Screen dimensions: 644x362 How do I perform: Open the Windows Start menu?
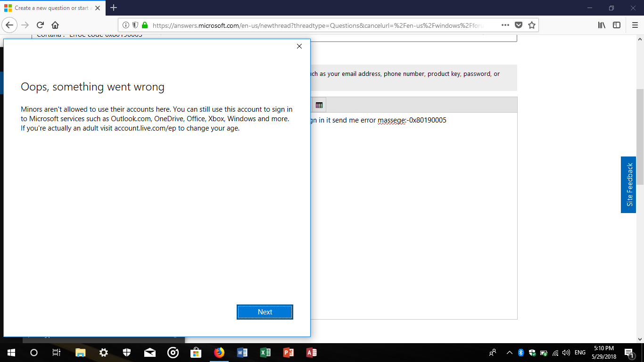[x=11, y=353]
